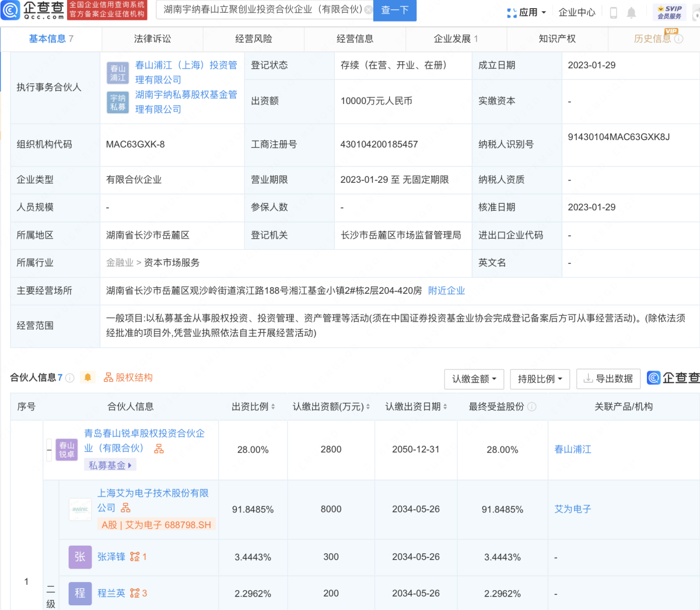700x610 pixels.
Task: Tap the mobile phone icon in header
Action: (x=613, y=12)
